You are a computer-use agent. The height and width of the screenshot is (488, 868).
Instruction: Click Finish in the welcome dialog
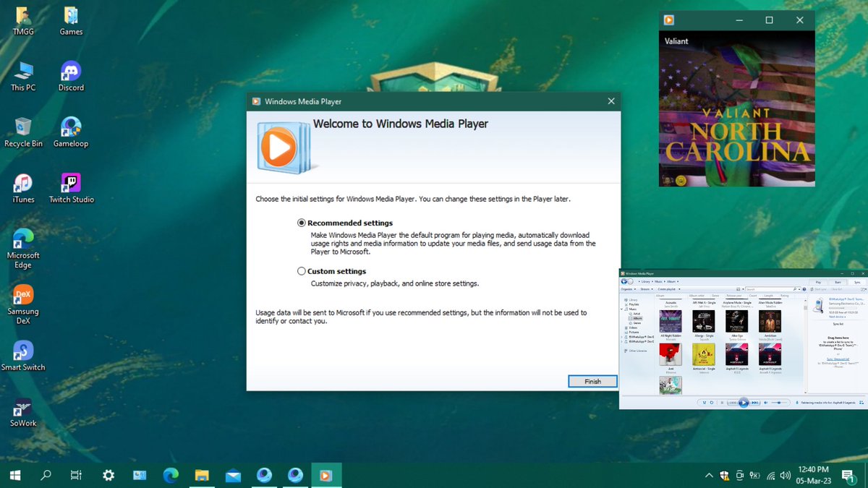click(x=592, y=382)
